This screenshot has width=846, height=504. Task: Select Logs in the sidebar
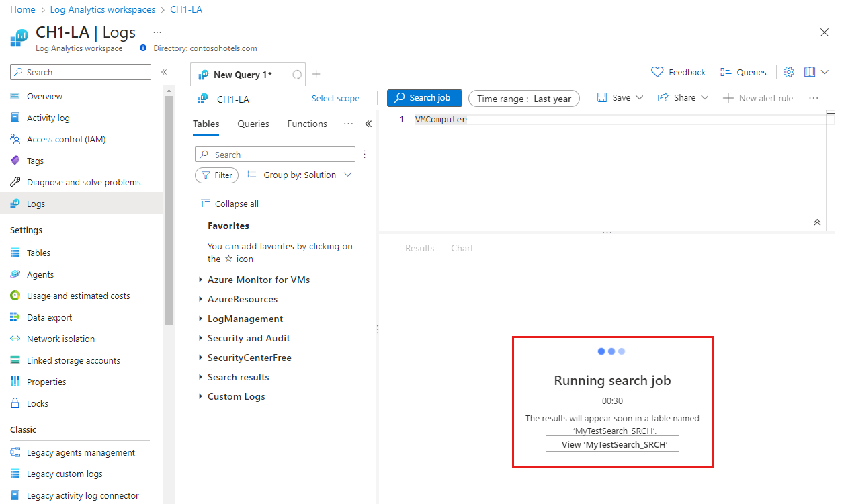click(36, 204)
